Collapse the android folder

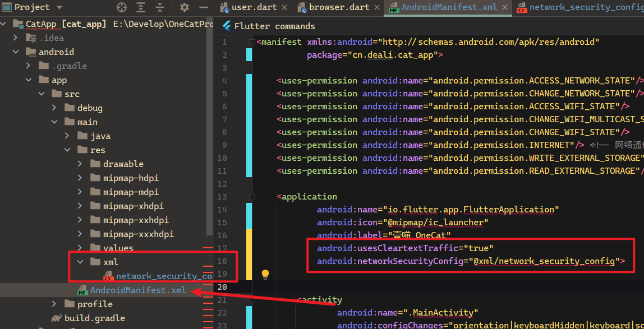15,52
